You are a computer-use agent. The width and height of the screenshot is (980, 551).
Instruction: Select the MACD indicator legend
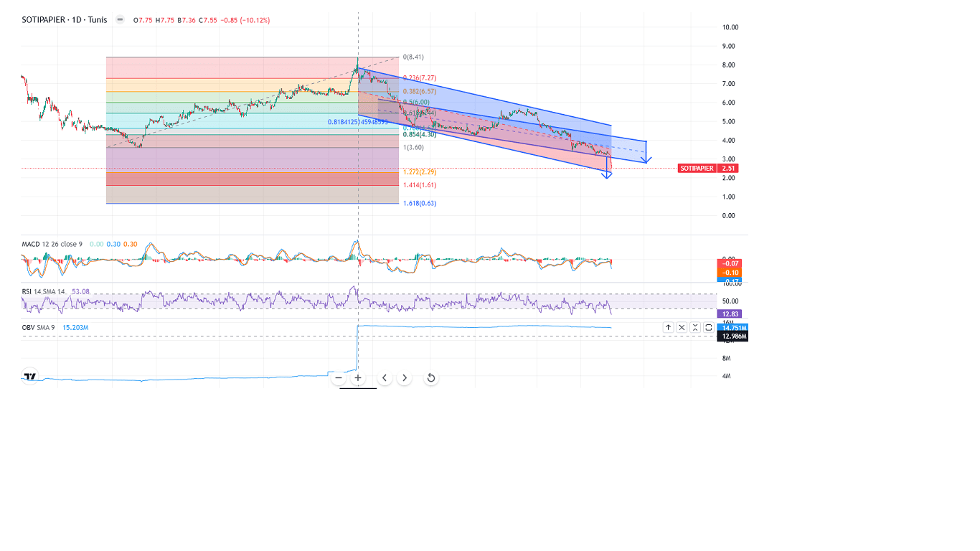[x=52, y=244]
